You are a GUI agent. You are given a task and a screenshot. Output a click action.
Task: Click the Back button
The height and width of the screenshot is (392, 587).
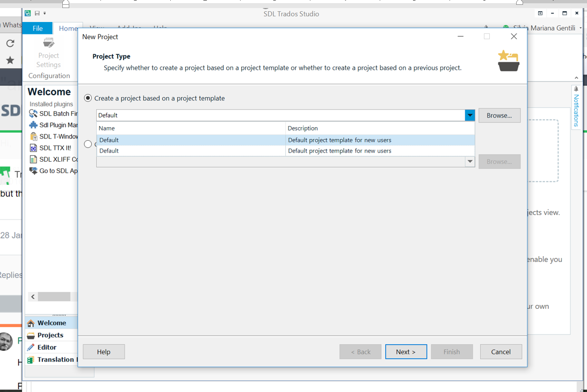(360, 352)
